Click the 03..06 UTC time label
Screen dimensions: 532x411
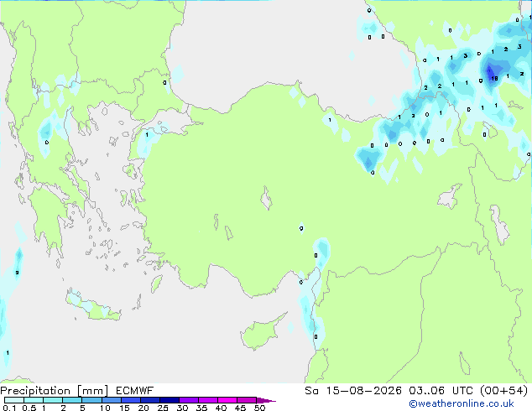pos(441,391)
